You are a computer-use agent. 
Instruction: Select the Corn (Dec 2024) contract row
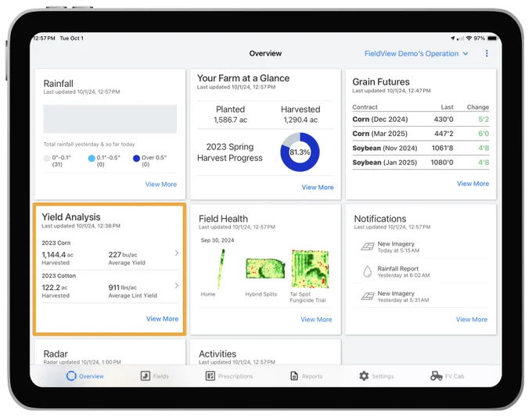[x=421, y=120]
